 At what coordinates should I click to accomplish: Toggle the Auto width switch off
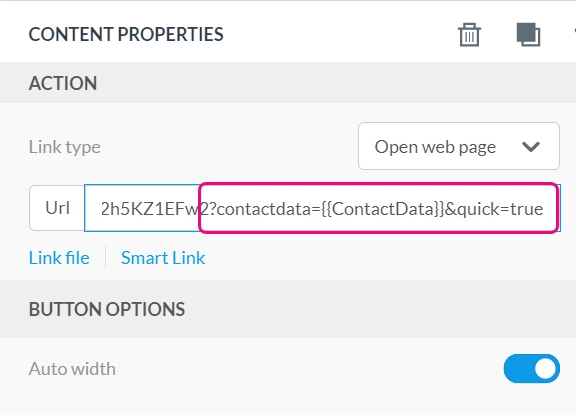(532, 368)
